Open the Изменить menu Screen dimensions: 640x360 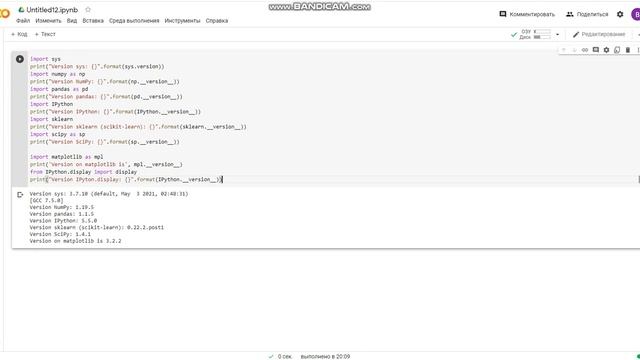pyautogui.click(x=48, y=21)
